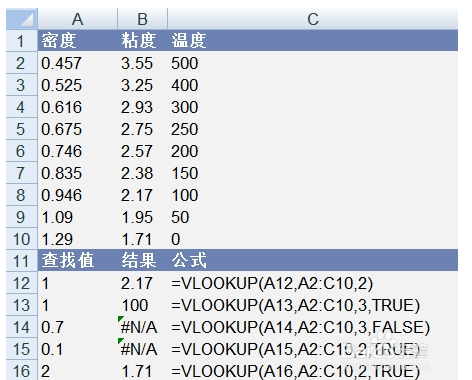Select row 5 header
472x380 pixels.
click(22, 129)
